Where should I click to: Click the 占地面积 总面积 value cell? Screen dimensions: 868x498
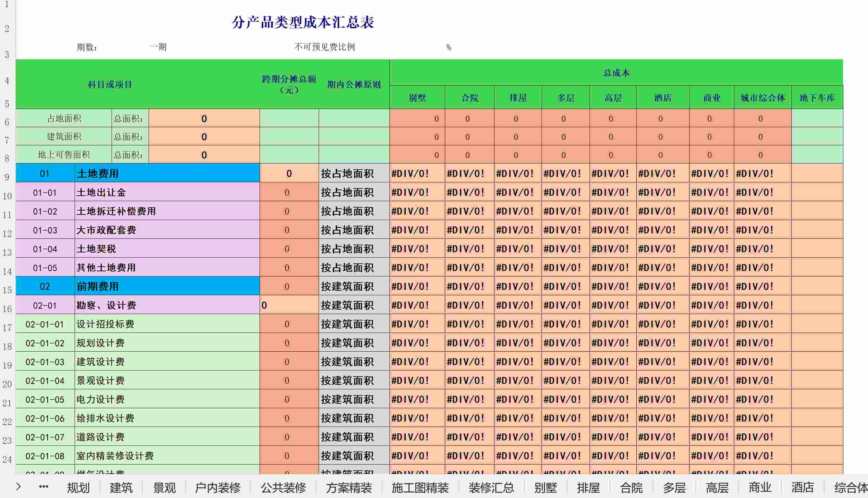[204, 118]
